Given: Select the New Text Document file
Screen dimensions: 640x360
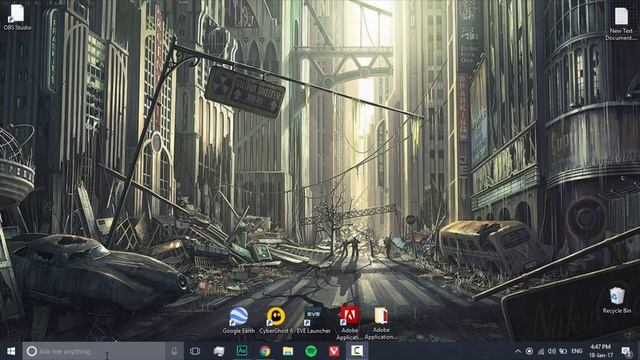Looking at the screenshot, I should coord(621,24).
